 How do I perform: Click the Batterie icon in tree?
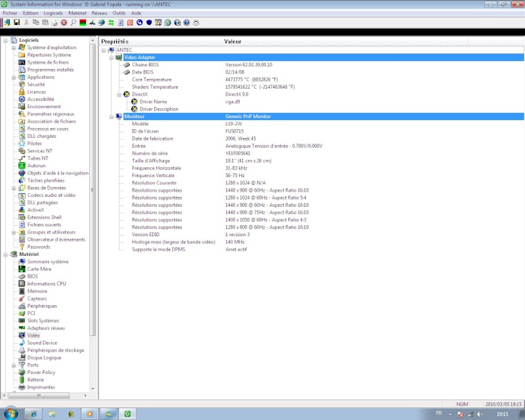click(x=22, y=379)
